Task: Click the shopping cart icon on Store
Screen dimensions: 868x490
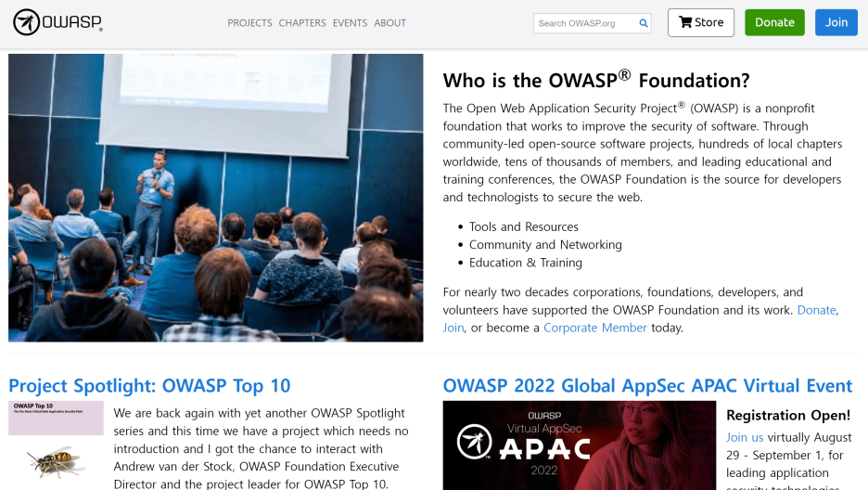Action: click(x=685, y=22)
